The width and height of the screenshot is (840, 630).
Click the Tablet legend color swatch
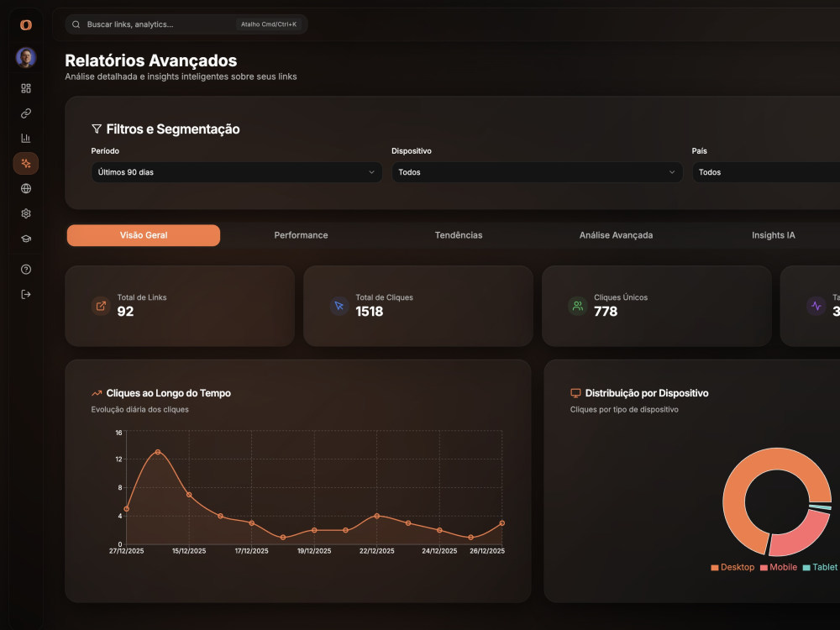tap(806, 568)
